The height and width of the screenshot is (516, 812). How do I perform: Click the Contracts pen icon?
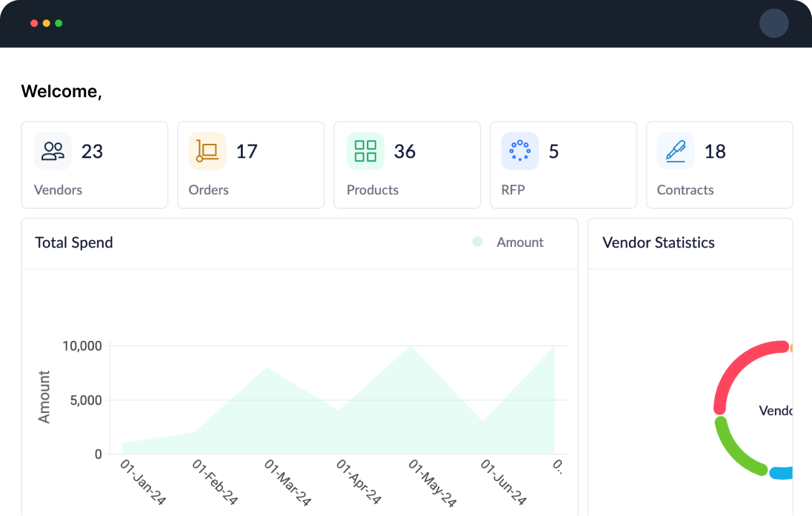pos(676,151)
